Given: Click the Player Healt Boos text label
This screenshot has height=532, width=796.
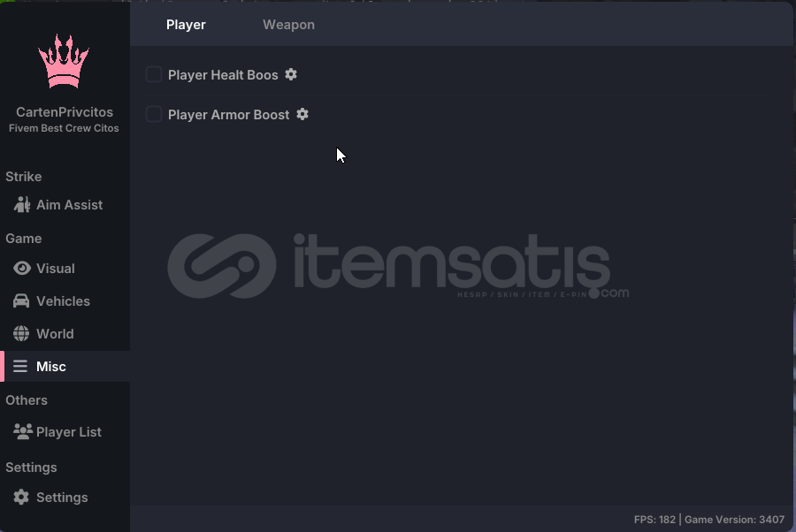Looking at the screenshot, I should (223, 75).
